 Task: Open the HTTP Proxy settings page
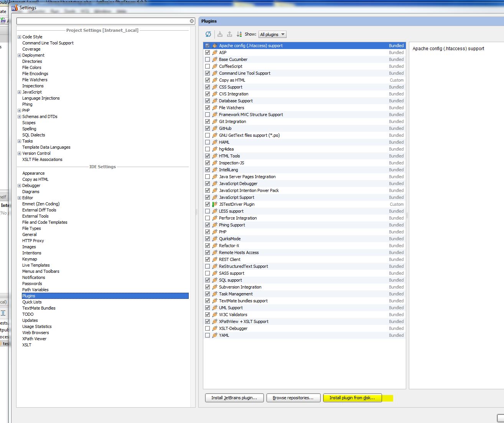(x=33, y=241)
